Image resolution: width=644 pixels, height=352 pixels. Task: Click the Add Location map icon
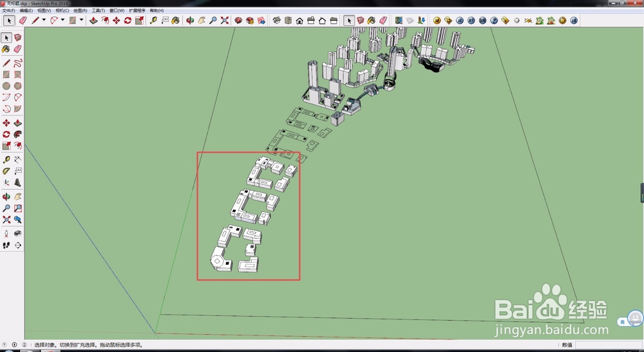click(x=399, y=20)
